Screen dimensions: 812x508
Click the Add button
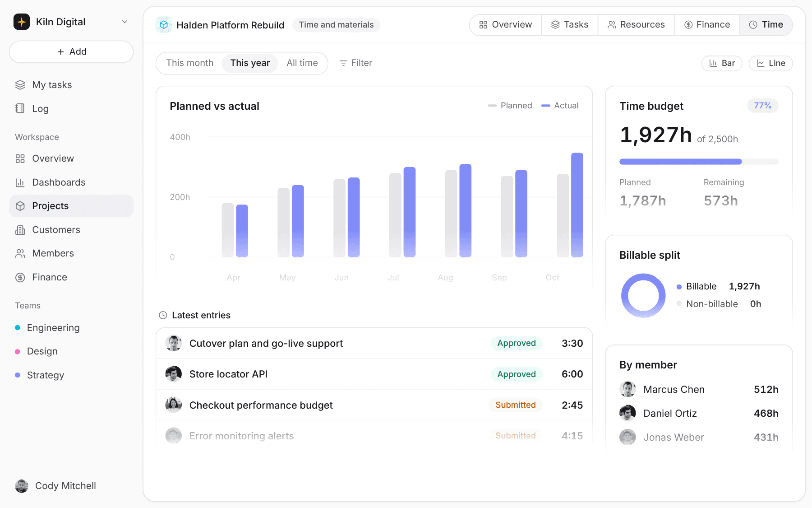71,51
